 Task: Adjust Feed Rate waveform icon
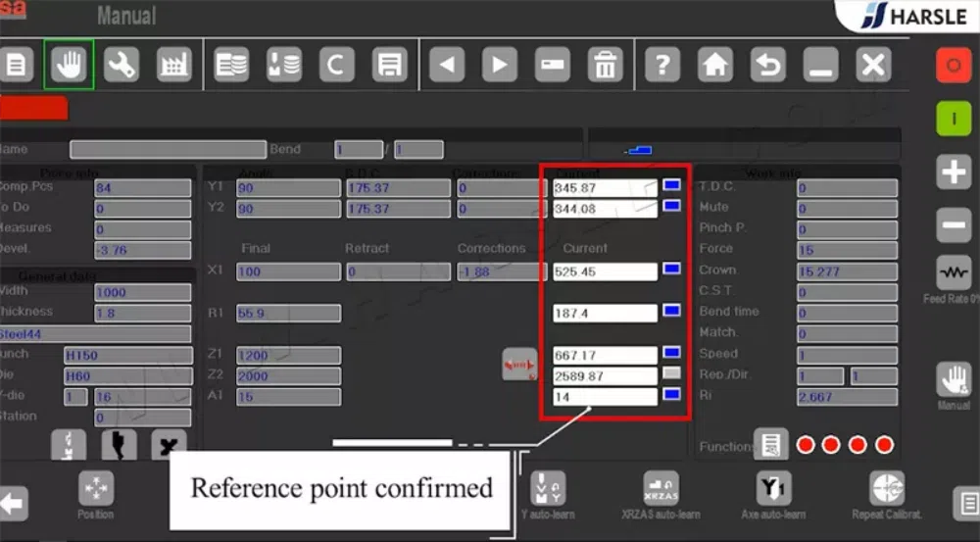[x=954, y=272]
